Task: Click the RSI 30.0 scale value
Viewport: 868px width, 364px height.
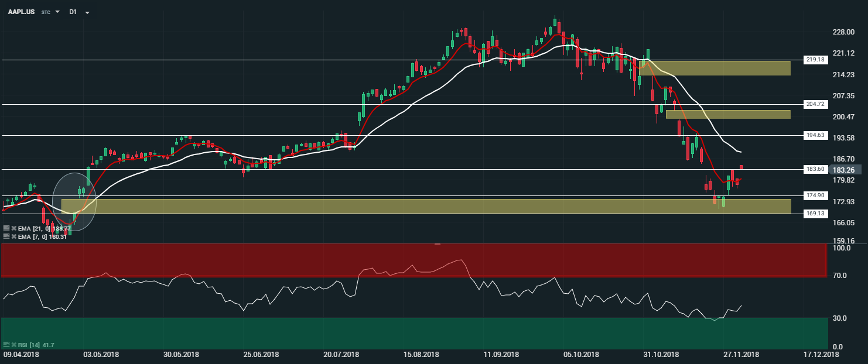Action: pos(840,318)
